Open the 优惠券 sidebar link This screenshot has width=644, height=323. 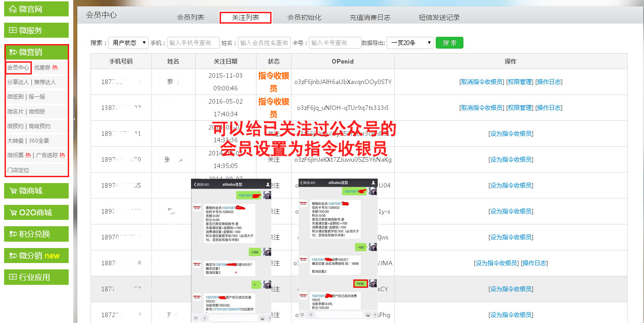click(42, 68)
